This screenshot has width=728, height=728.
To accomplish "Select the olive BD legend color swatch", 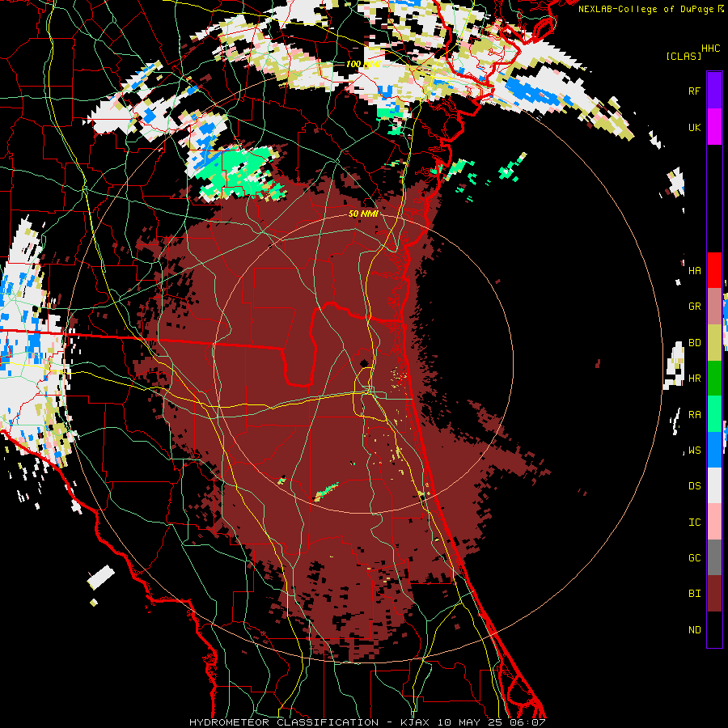I will pos(714,343).
